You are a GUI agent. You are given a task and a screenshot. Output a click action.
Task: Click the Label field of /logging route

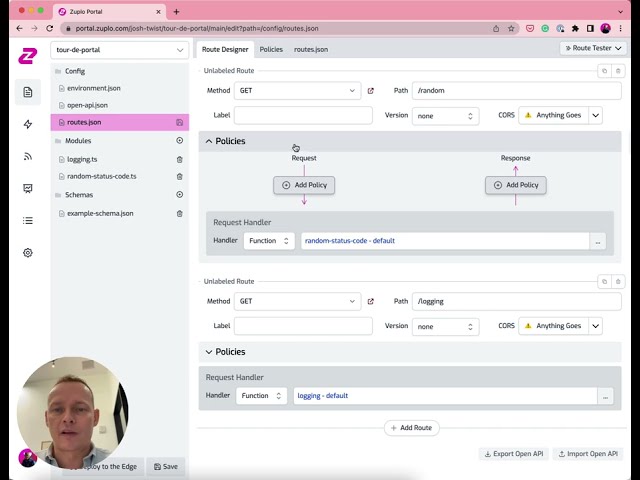(303, 326)
